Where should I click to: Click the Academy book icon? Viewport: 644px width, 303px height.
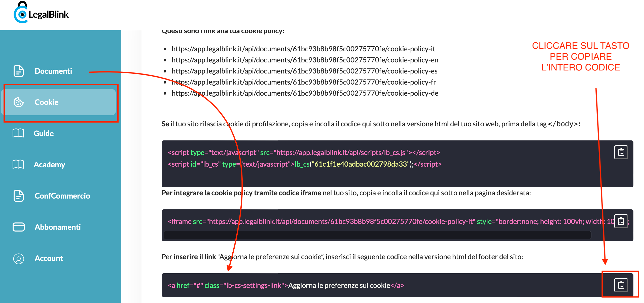[x=18, y=164]
